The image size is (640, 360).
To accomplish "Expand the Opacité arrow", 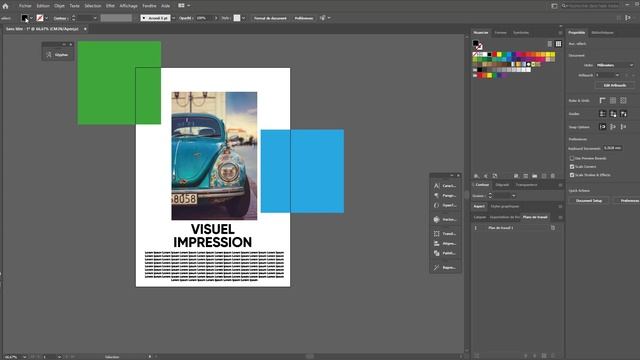I will point(216,18).
